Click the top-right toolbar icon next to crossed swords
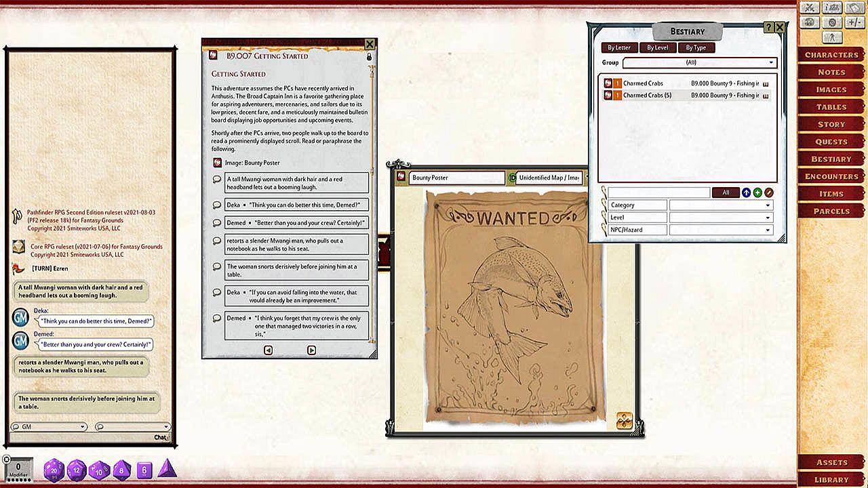This screenshot has height=488, width=868. pyautogui.click(x=832, y=7)
